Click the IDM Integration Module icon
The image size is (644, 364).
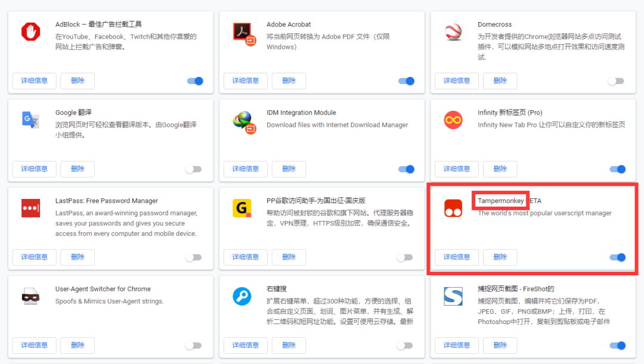pos(244,122)
